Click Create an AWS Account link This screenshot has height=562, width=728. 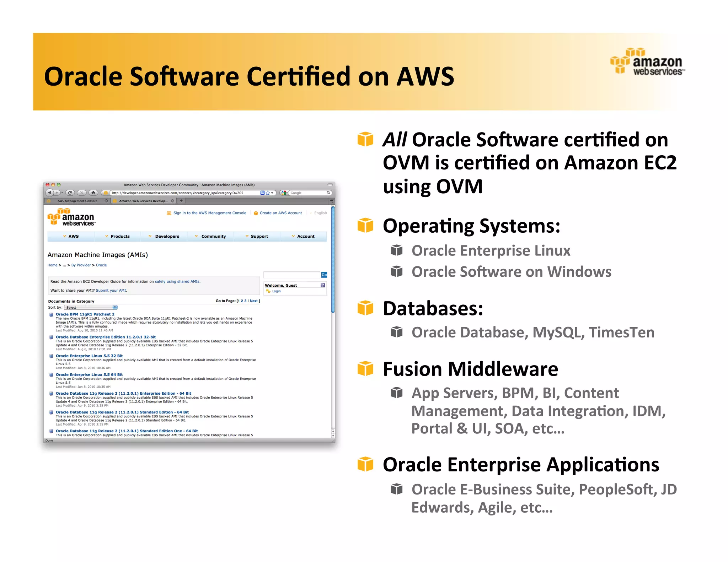click(281, 213)
